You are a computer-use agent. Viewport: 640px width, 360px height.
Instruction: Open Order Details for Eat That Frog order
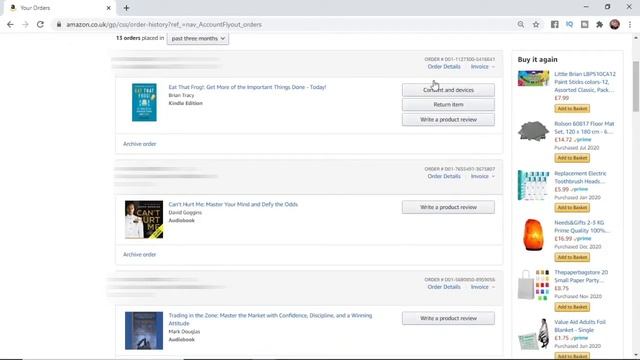(444, 67)
